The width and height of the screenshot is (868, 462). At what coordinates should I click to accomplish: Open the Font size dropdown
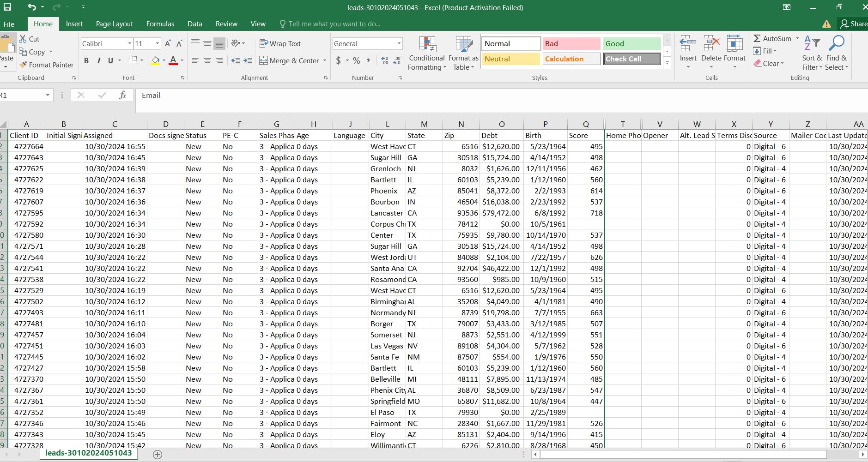[x=157, y=43]
